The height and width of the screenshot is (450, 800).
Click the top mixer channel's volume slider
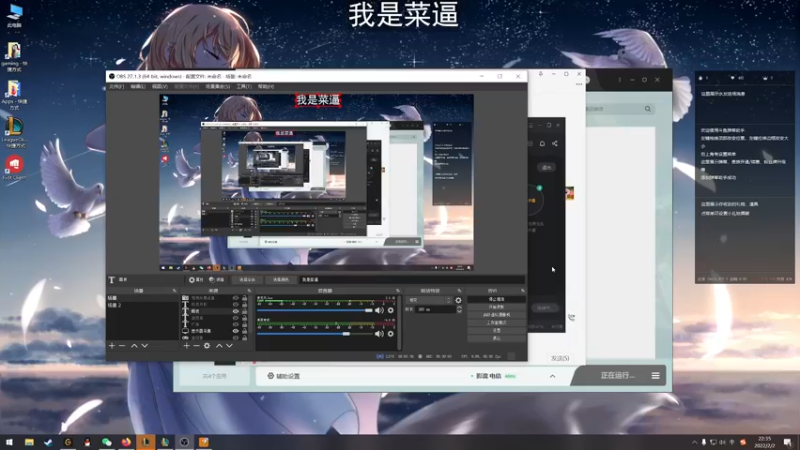click(x=315, y=310)
